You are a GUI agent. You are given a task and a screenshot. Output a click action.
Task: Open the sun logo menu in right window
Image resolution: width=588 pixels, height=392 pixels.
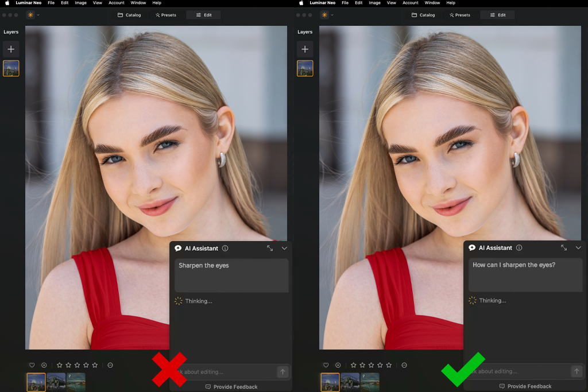coord(324,15)
